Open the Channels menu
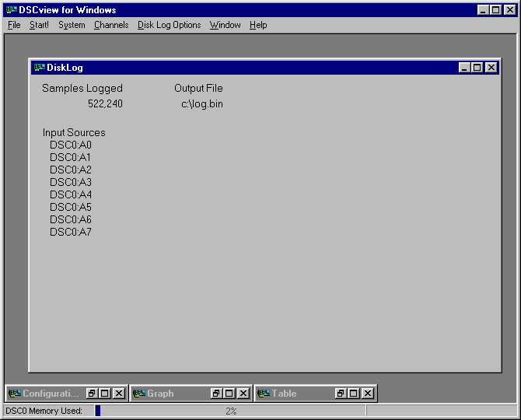This screenshot has height=420, width=521. 111,25
